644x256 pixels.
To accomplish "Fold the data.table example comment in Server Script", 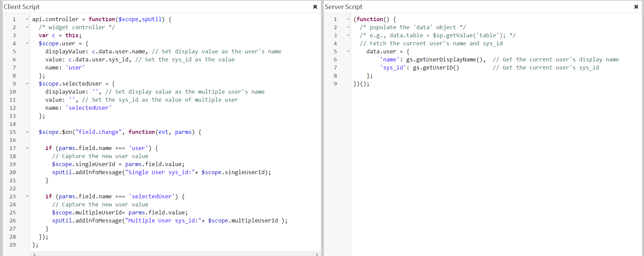I will coord(348,36).
